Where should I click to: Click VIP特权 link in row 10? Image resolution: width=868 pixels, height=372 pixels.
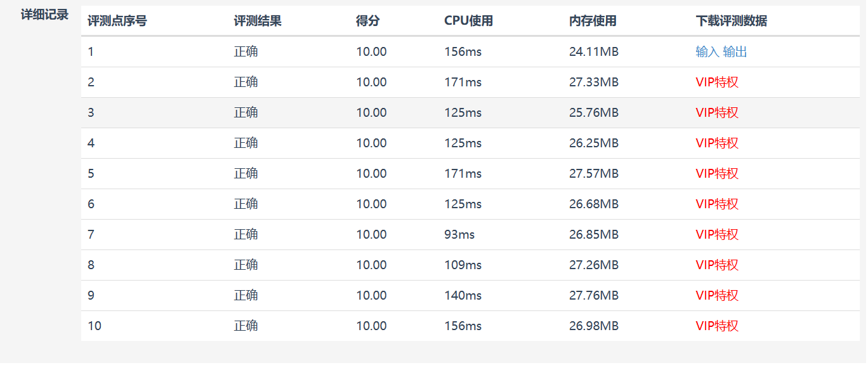click(x=717, y=326)
